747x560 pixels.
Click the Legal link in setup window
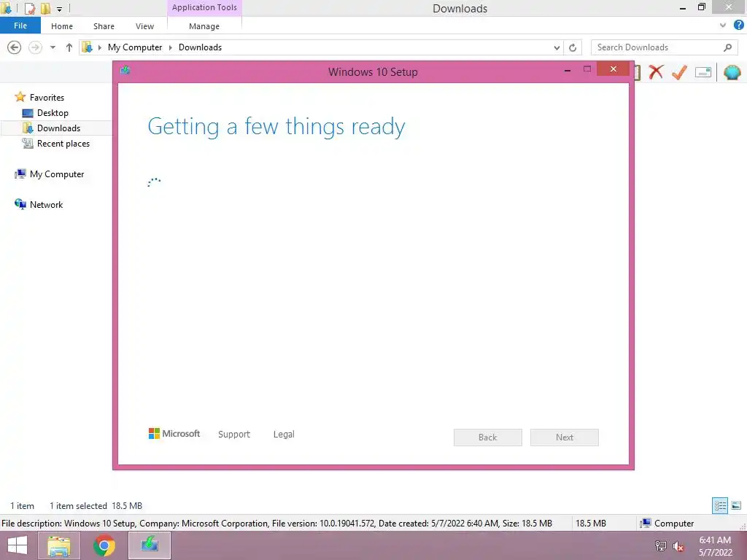[284, 435]
